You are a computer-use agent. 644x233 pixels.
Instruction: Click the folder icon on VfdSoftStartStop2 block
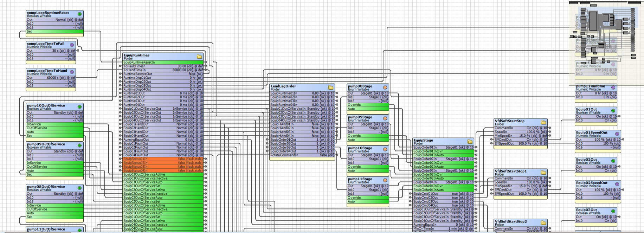click(x=543, y=223)
